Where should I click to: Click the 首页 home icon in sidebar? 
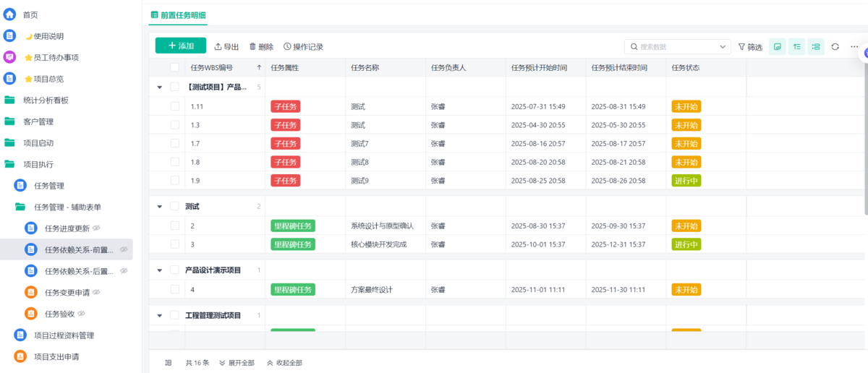(10, 14)
